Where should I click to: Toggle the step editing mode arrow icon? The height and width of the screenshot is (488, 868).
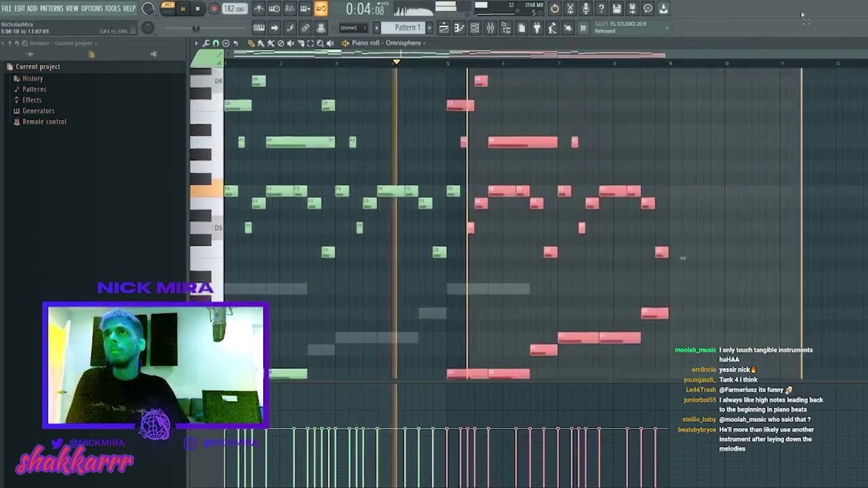(274, 28)
